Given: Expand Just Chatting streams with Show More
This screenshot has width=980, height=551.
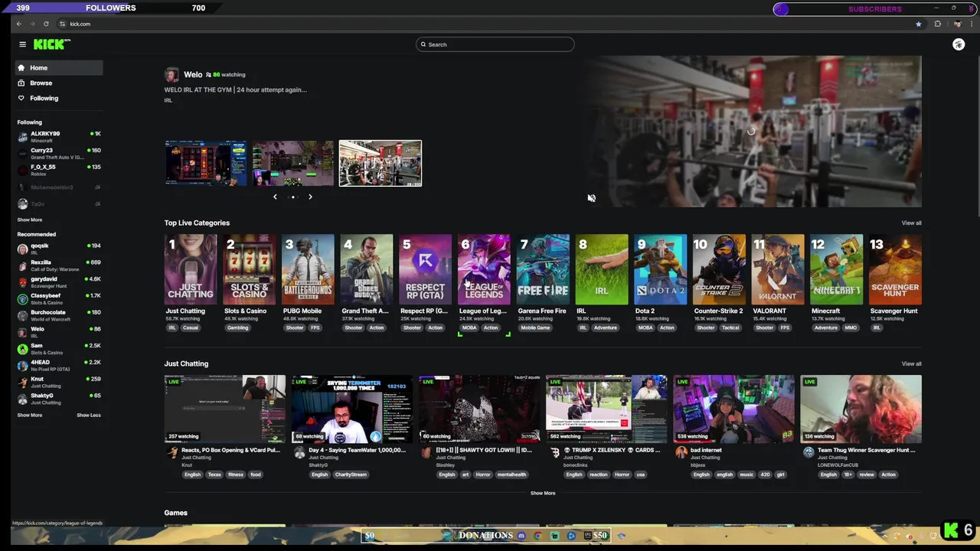Looking at the screenshot, I should (543, 493).
